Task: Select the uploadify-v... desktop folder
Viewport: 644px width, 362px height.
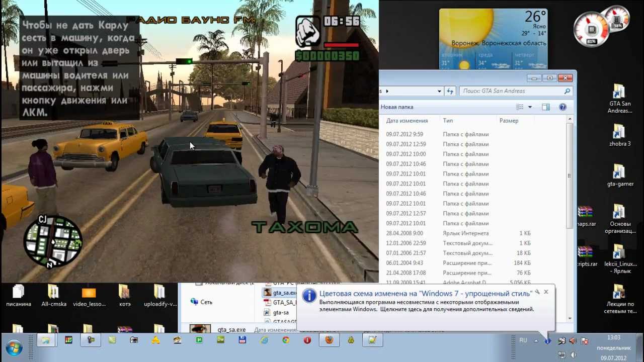Action: (159, 296)
